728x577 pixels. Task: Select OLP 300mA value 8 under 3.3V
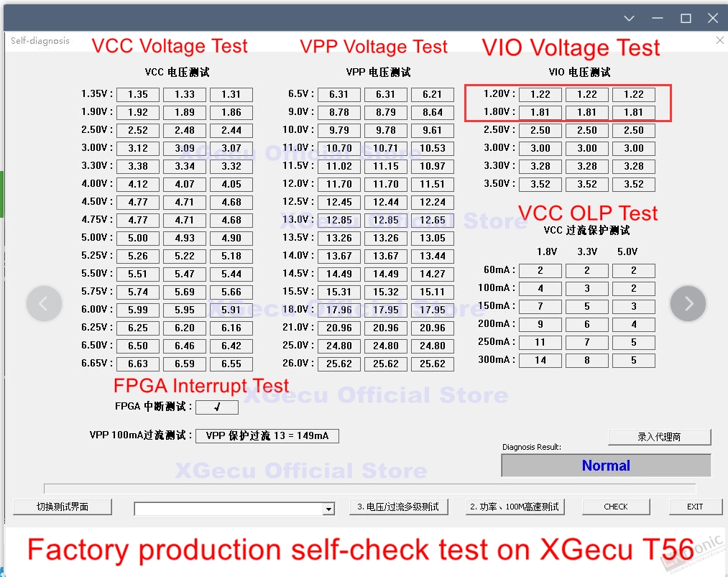point(587,361)
